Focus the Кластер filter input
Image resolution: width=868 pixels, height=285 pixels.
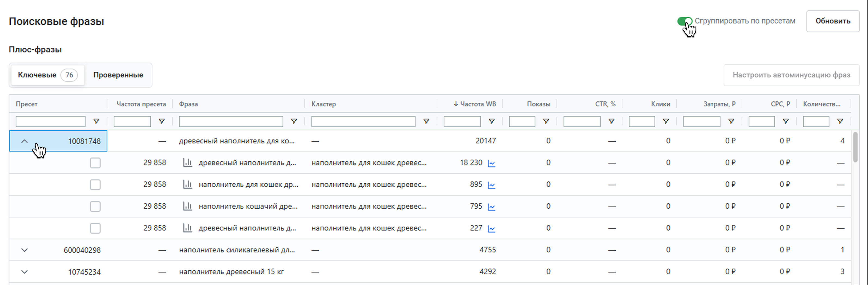363,122
